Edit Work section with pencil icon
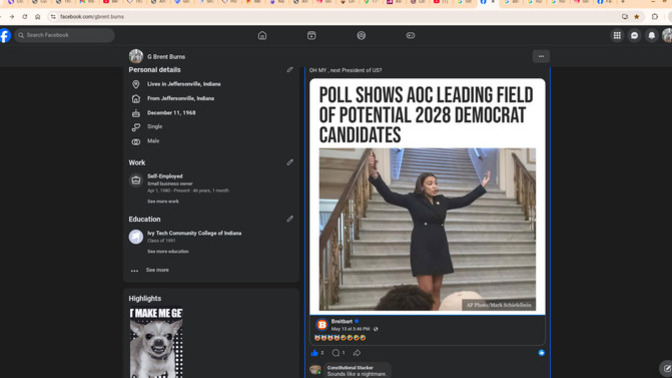 pos(290,162)
